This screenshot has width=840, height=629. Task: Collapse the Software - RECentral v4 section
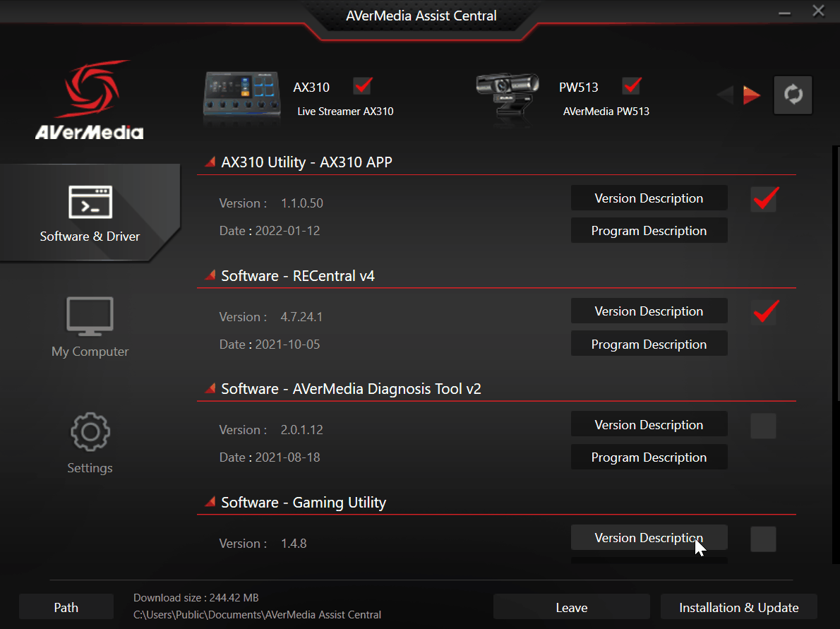click(x=210, y=275)
